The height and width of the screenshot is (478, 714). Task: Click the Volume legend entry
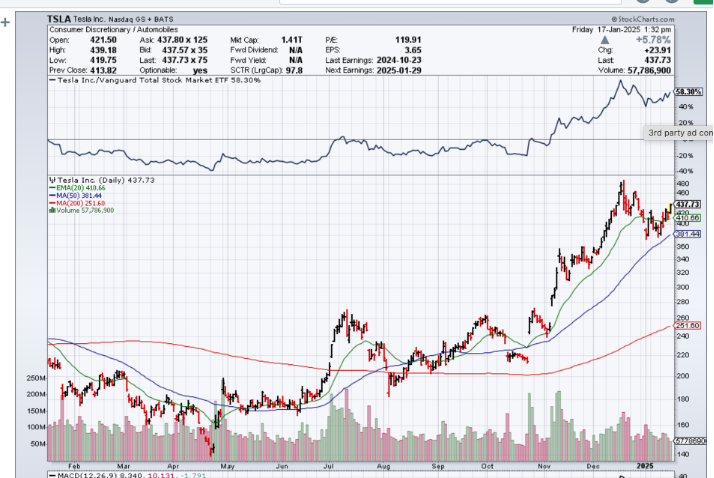point(84,211)
